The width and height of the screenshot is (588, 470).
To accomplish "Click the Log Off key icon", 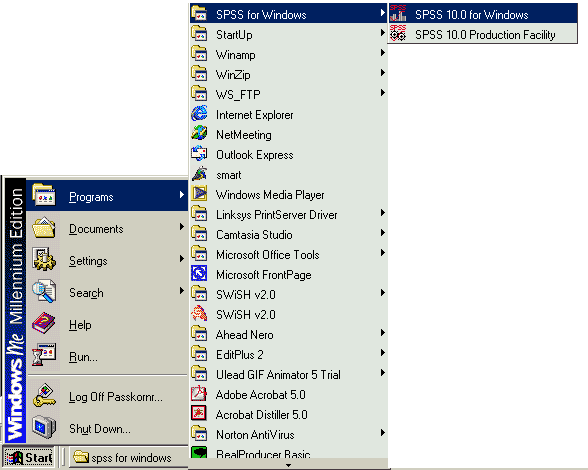I will click(x=44, y=395).
